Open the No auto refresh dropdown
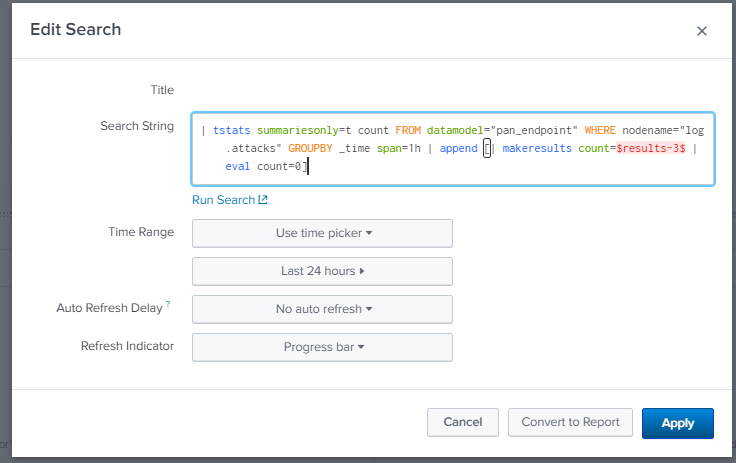Screen dimensions: 736x463 [x=322, y=309]
